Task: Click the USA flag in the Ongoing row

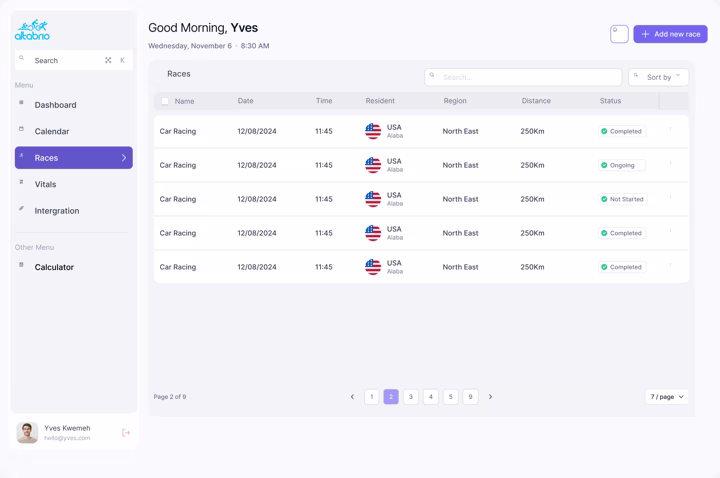Action: (373, 165)
